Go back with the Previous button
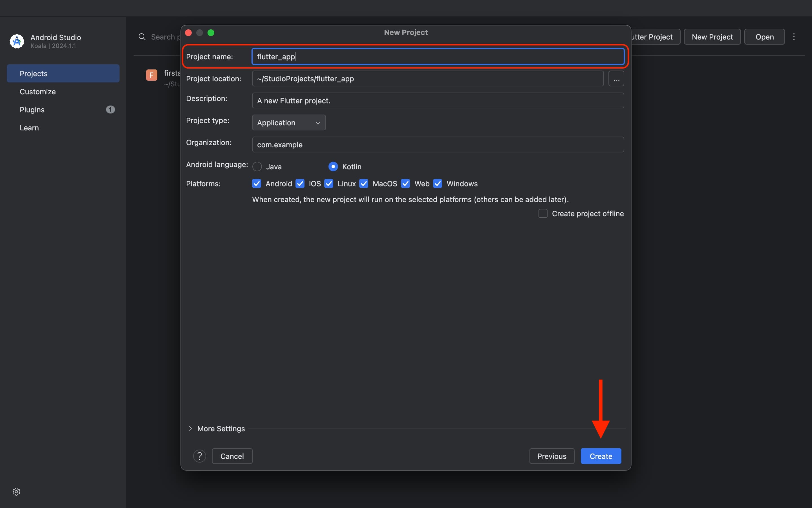 tap(552, 456)
